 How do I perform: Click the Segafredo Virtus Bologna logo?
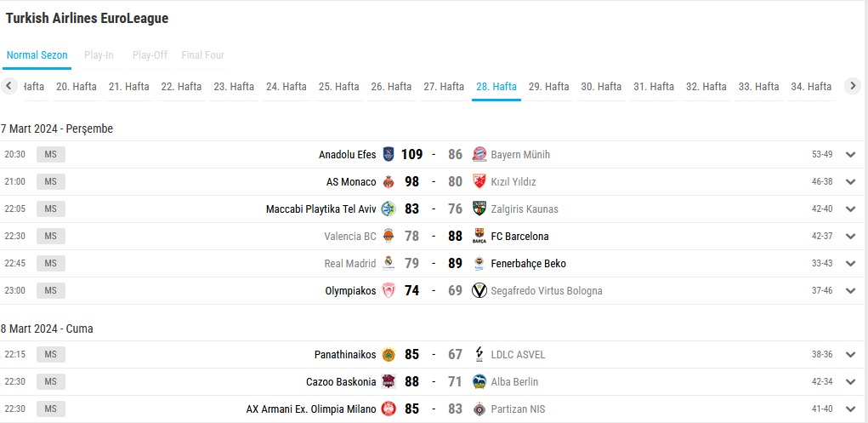pyautogui.click(x=479, y=290)
